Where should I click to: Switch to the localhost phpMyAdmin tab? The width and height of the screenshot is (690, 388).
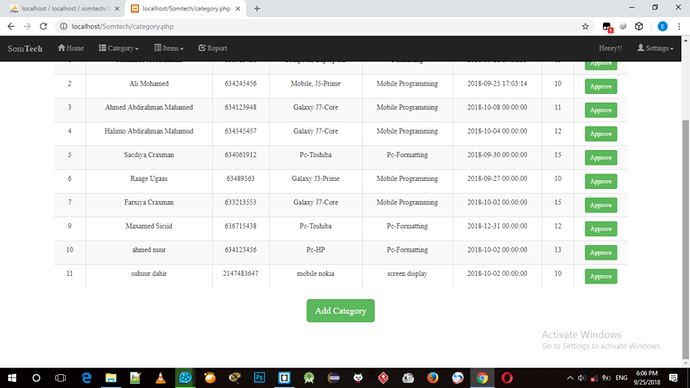[x=65, y=8]
